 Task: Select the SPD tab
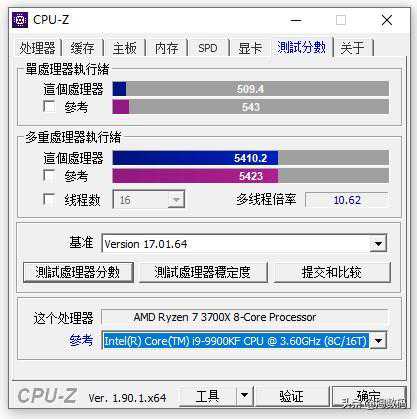pos(207,49)
